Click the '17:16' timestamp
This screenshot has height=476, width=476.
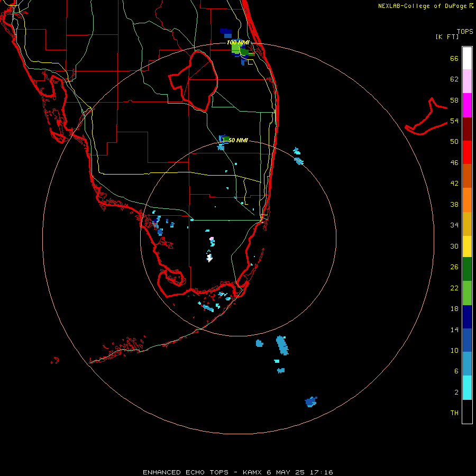coord(321,472)
